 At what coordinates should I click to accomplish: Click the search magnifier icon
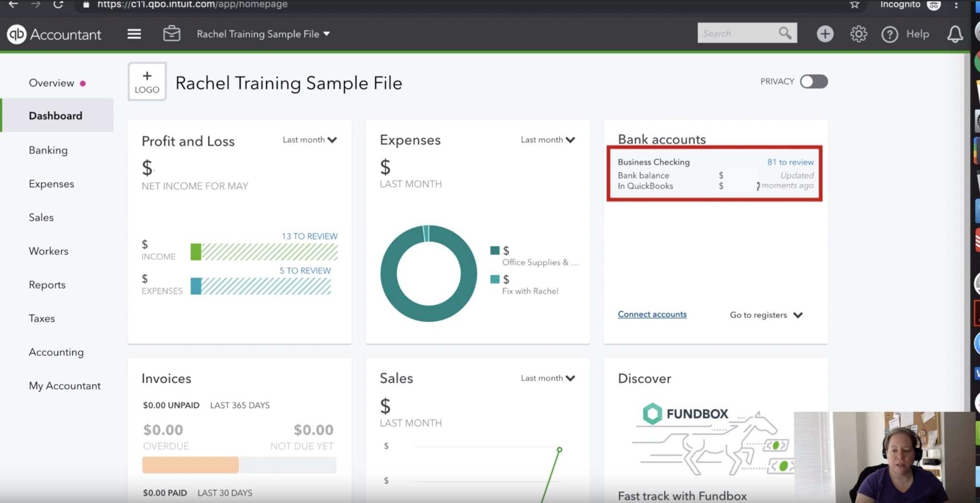(x=785, y=33)
